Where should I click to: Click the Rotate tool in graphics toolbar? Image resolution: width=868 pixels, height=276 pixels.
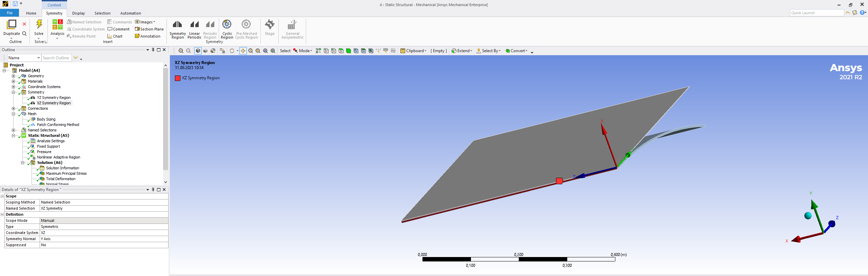(x=232, y=51)
